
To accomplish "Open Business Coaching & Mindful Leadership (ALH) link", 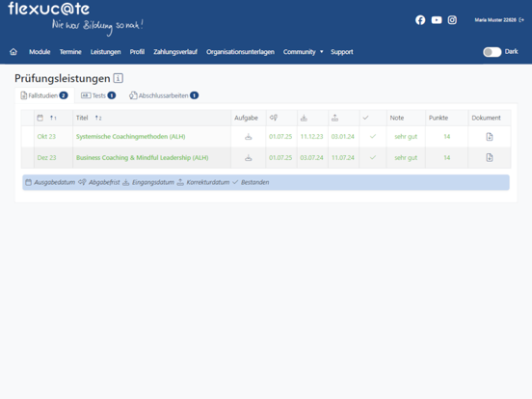I will (143, 157).
